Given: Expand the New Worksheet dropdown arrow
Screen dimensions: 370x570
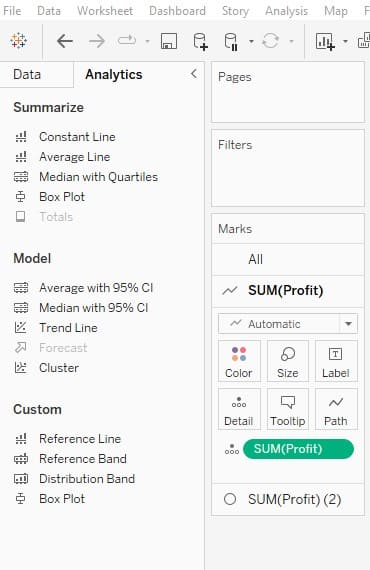Looking at the screenshot, I should tap(345, 41).
